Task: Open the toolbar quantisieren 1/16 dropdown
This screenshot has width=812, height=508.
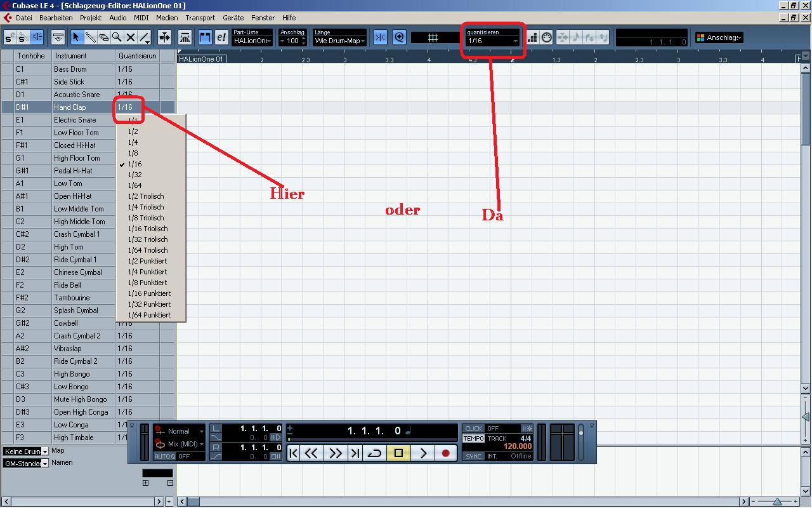Action: [493, 41]
